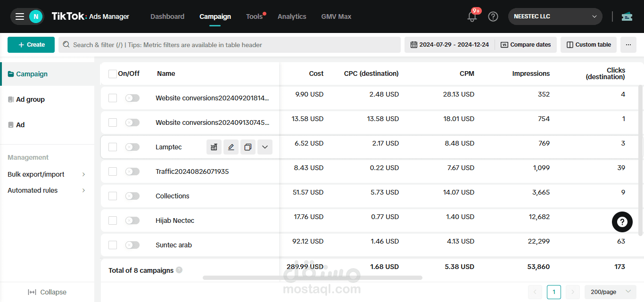Toggle on the Collections campaign switch

pyautogui.click(x=132, y=196)
